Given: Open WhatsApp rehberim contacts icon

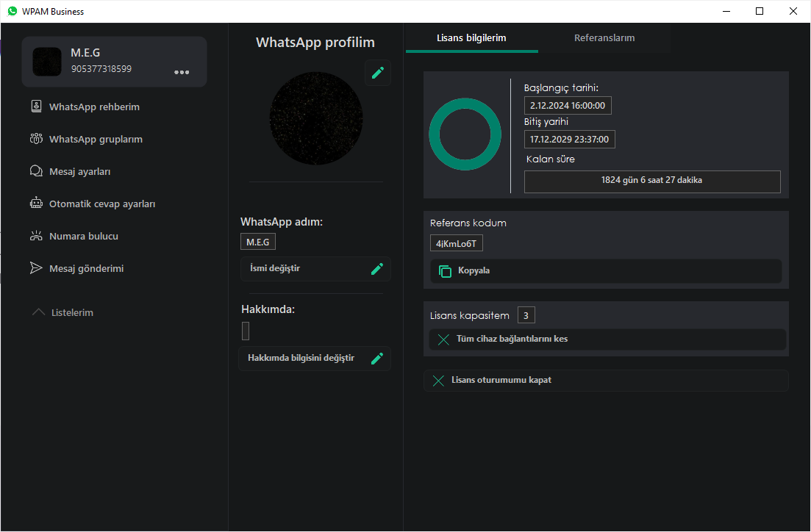Looking at the screenshot, I should (36, 107).
